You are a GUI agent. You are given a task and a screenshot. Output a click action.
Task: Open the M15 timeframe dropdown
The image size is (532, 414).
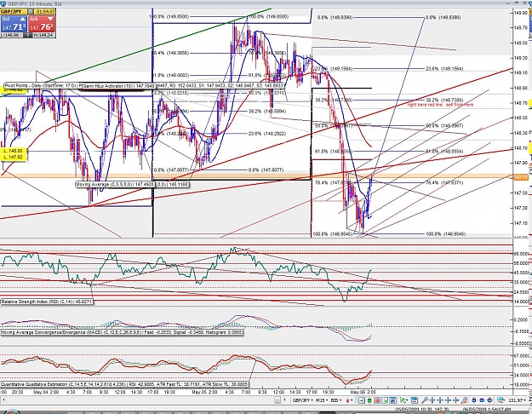tap(323, 400)
